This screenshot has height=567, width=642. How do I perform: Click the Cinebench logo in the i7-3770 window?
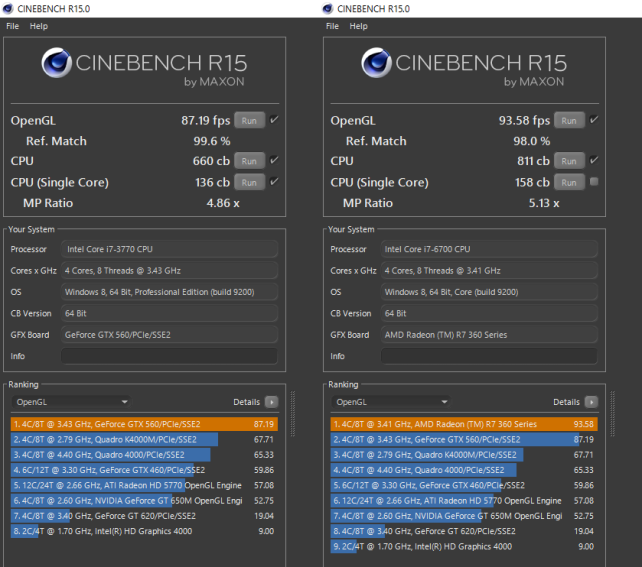pyautogui.click(x=55, y=64)
